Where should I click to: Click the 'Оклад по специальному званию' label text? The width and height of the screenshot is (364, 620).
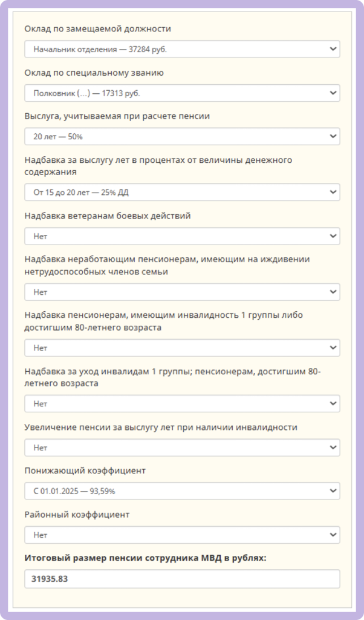(x=94, y=73)
